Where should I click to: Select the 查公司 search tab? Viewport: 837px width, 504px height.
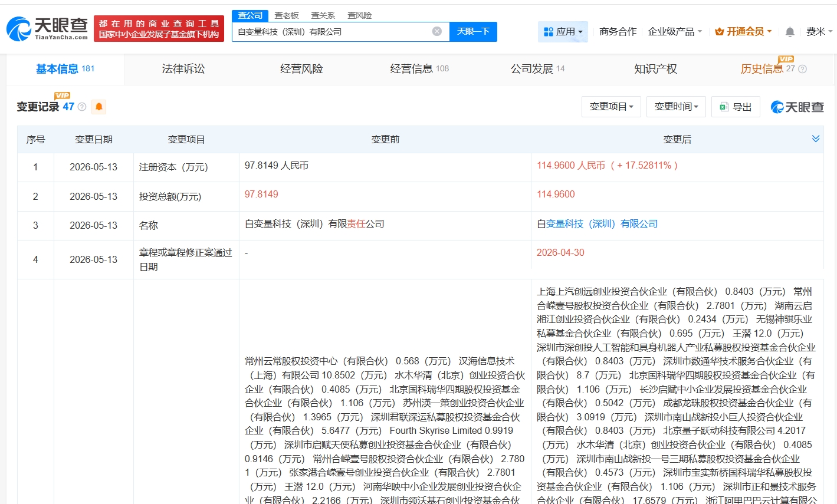click(250, 15)
